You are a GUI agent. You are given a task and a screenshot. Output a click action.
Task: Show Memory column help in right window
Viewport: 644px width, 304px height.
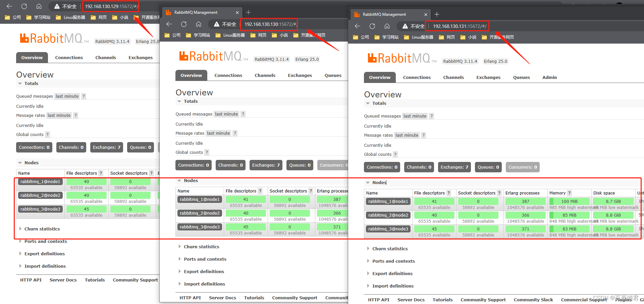pyautogui.click(x=570, y=193)
